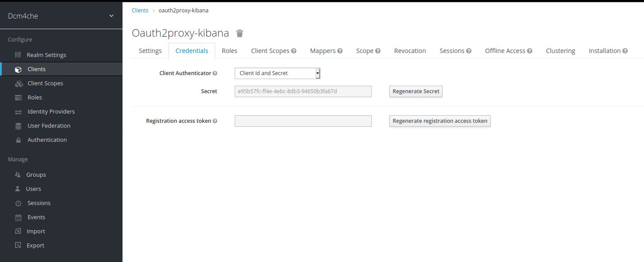Click help icon beside Offline Access tab
Viewport: 644px width, 262px height.
(530, 51)
